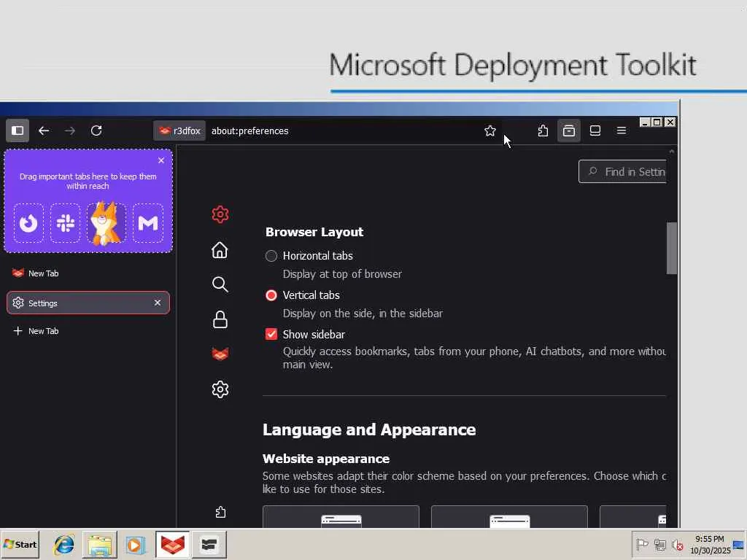Image resolution: width=747 pixels, height=560 pixels.
Task: Click the Browser Layout heading text
Action: (314, 232)
